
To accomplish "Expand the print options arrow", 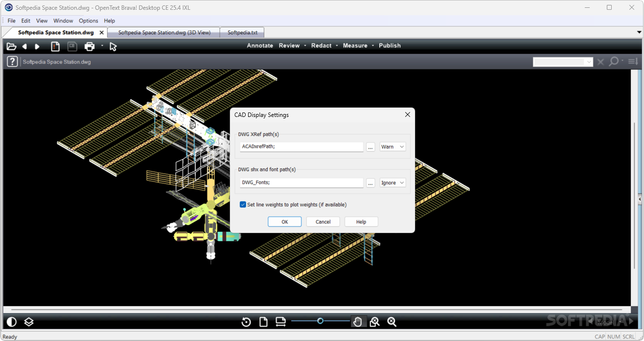I will pyautogui.click(x=102, y=45).
